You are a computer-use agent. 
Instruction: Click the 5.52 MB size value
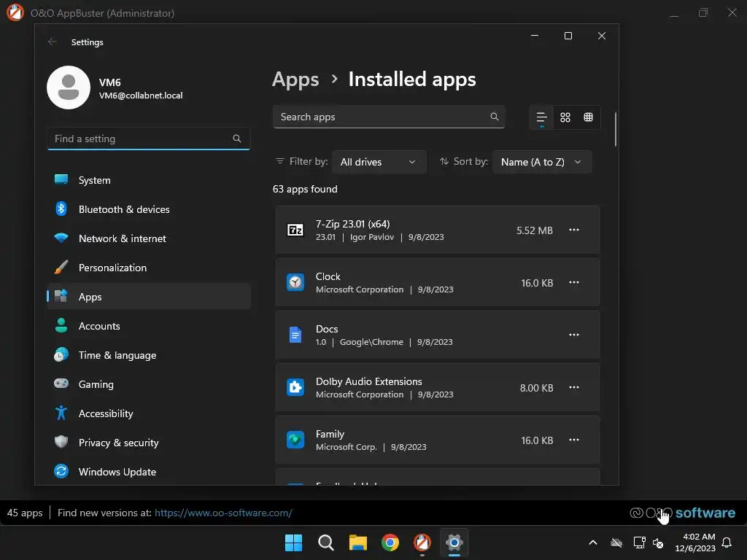[535, 230]
